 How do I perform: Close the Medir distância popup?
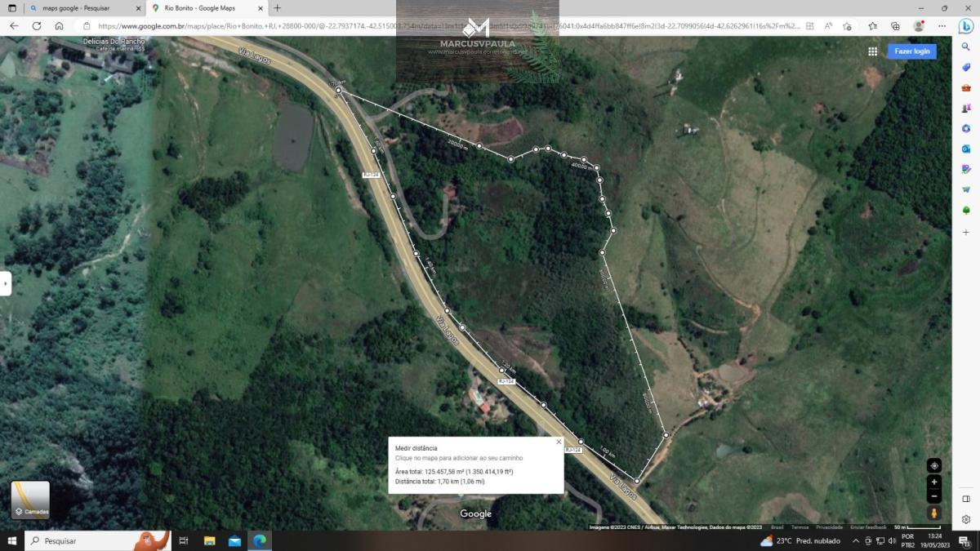click(559, 442)
